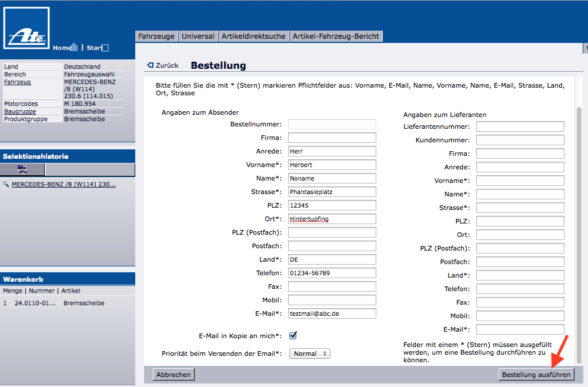Focus the Lieferantennummer input field

[520, 126]
